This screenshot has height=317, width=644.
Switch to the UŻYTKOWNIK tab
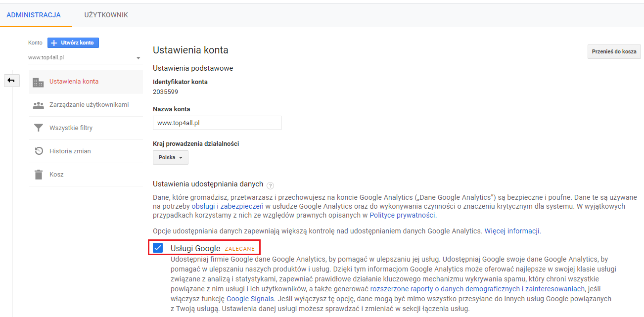pyautogui.click(x=106, y=15)
